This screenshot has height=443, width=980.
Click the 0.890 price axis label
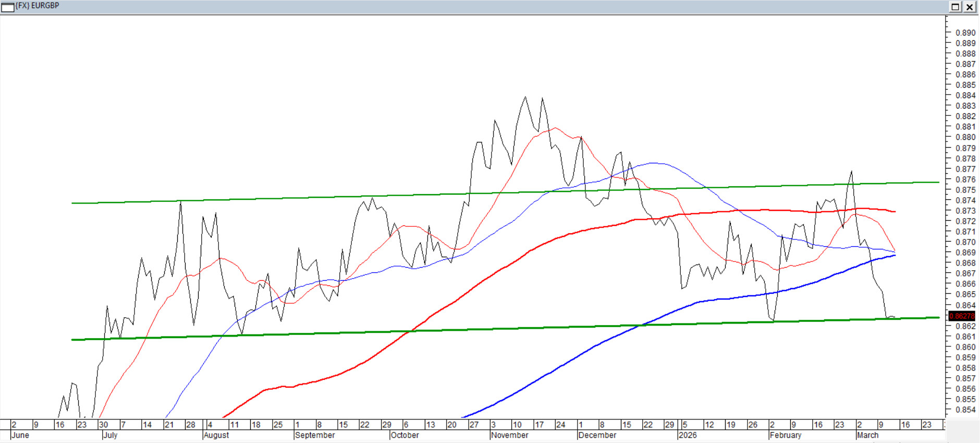click(x=965, y=33)
